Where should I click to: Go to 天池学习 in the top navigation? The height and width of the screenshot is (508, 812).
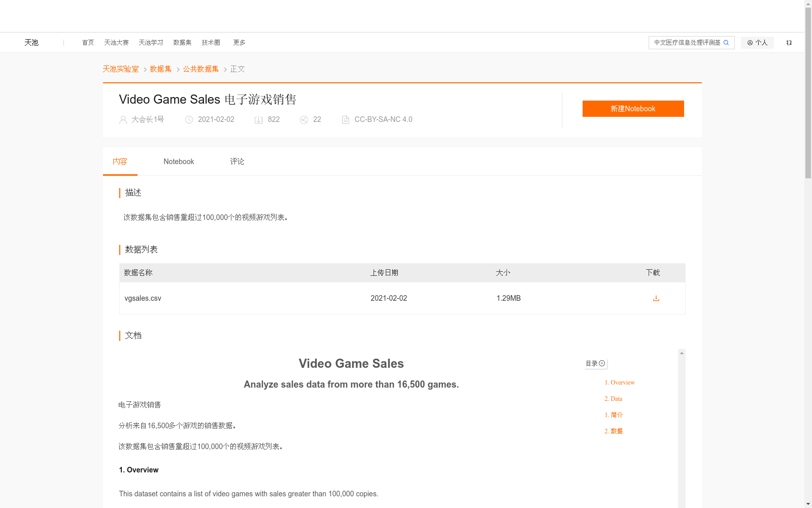[x=151, y=43]
